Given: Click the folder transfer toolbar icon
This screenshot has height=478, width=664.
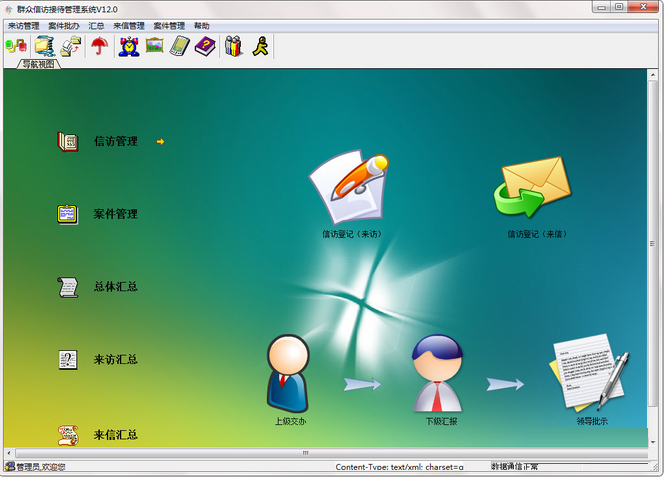Looking at the screenshot, I should click(x=70, y=46).
